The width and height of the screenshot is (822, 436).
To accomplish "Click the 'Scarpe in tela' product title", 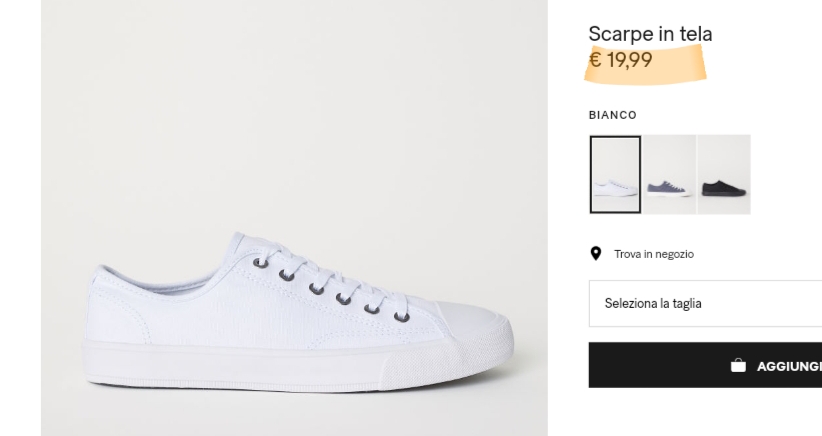I will click(650, 34).
